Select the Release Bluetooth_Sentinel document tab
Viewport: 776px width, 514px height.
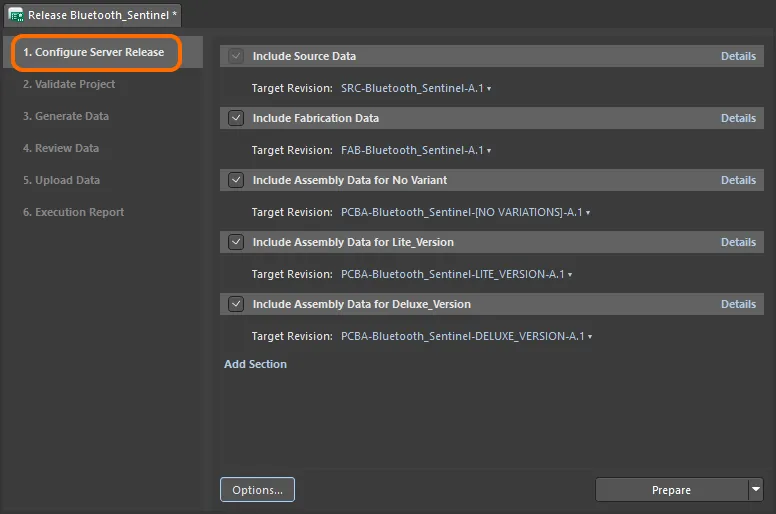tap(93, 15)
